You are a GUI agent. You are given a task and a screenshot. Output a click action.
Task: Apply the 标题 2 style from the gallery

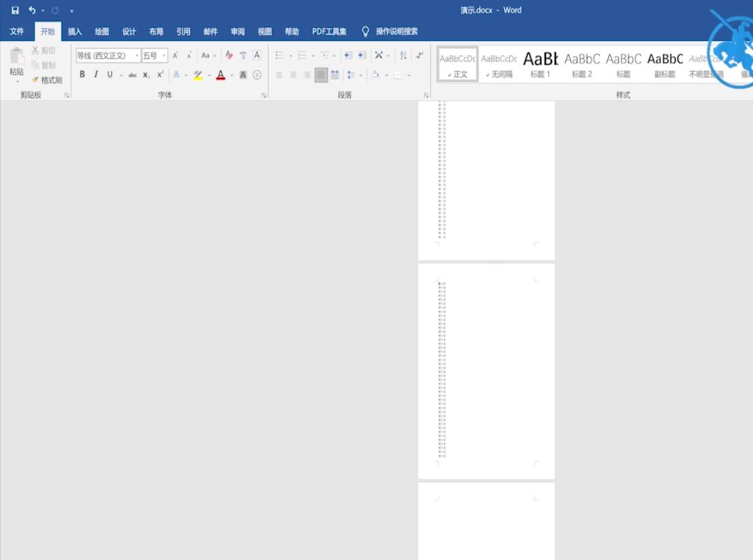[582, 64]
